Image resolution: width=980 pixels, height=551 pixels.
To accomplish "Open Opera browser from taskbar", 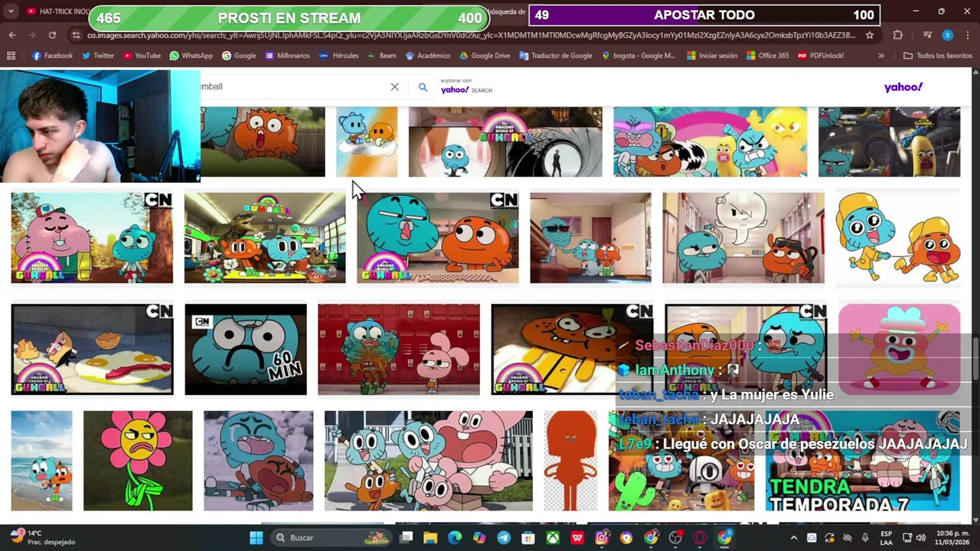I will click(x=700, y=538).
